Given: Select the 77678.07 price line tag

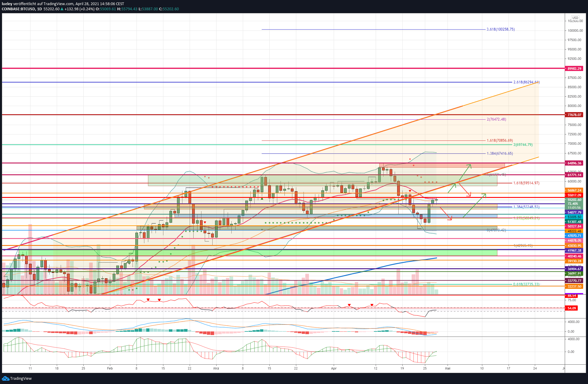Looking at the screenshot, I should (574, 115).
